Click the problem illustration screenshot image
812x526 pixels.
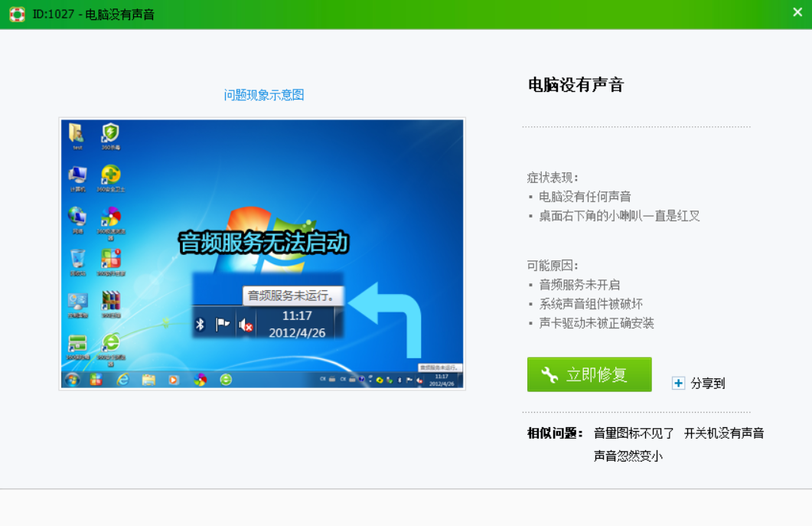262,254
